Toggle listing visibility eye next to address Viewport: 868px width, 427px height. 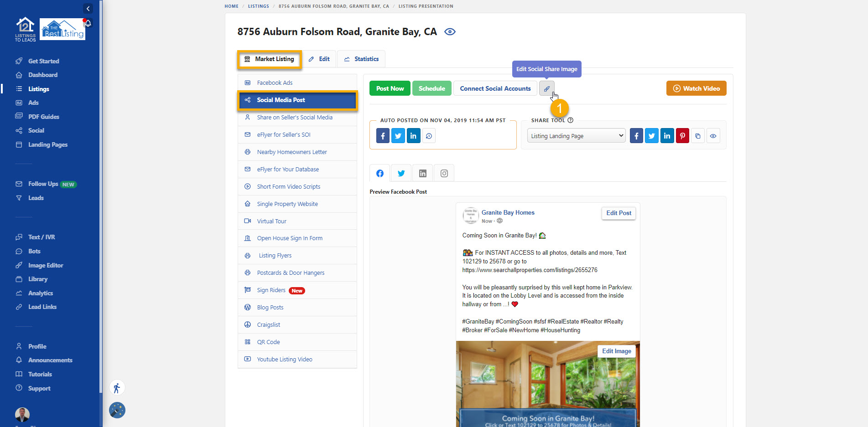(450, 32)
